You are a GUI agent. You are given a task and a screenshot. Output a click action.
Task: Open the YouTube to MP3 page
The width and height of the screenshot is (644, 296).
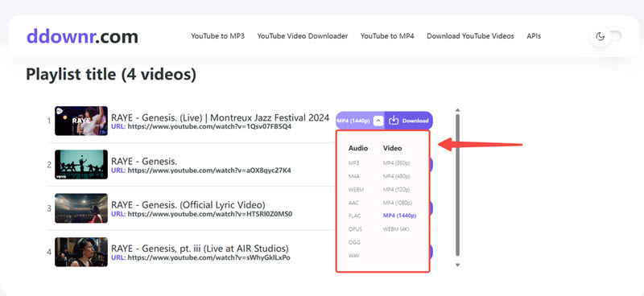[x=217, y=36]
